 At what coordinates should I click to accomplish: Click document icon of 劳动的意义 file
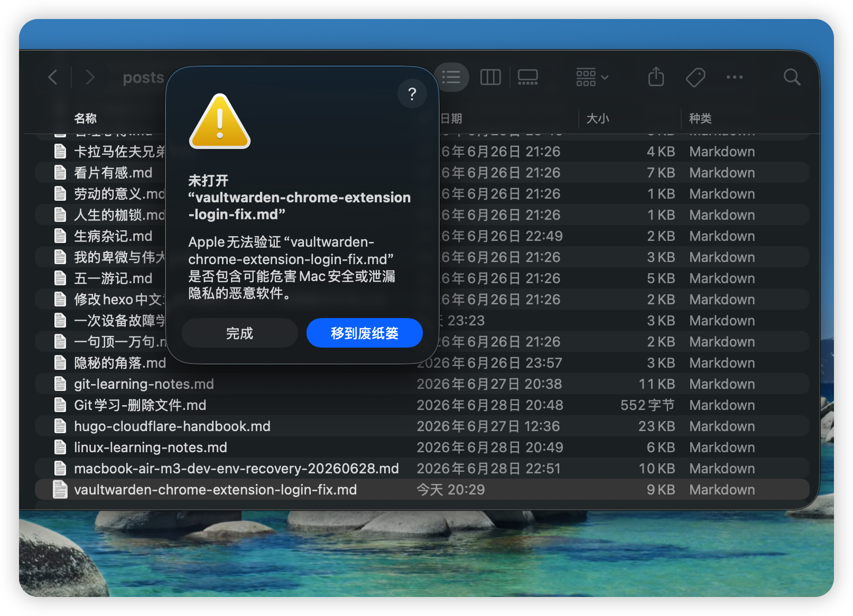click(x=60, y=193)
